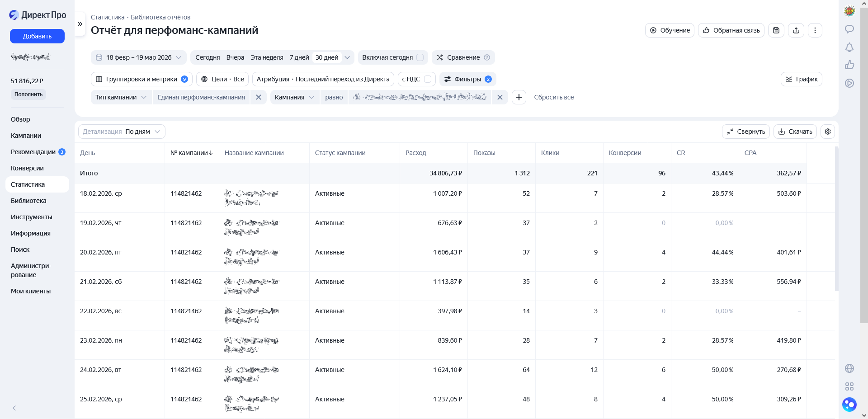The height and width of the screenshot is (419, 868).
Task: Click the play video icon in right rail
Action: (849, 83)
